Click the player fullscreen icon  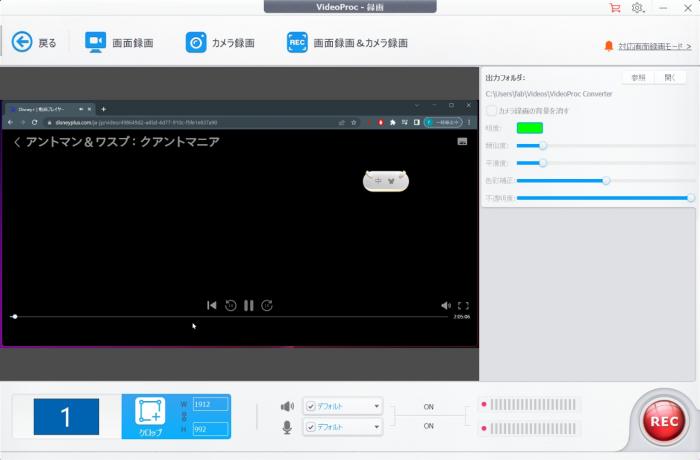(463, 305)
